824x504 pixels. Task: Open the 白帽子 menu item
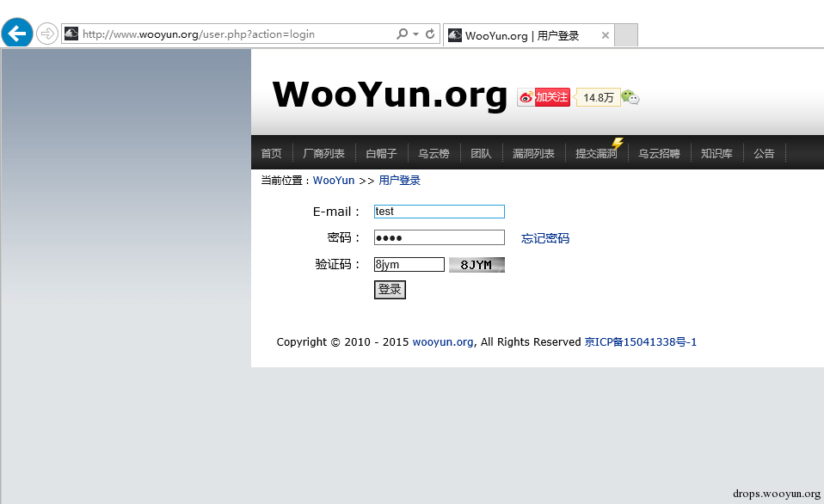[382, 153]
